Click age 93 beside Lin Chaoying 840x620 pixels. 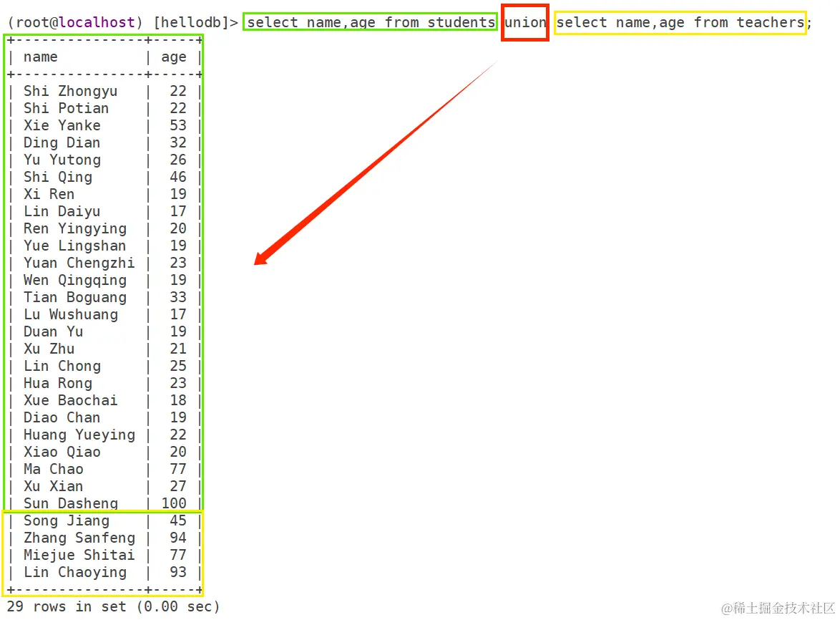point(178,572)
